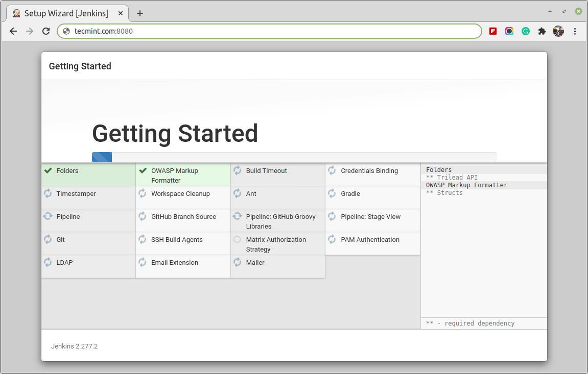The width and height of the screenshot is (588, 374).
Task: Click the Mailer plugin label
Action: pyautogui.click(x=255, y=262)
